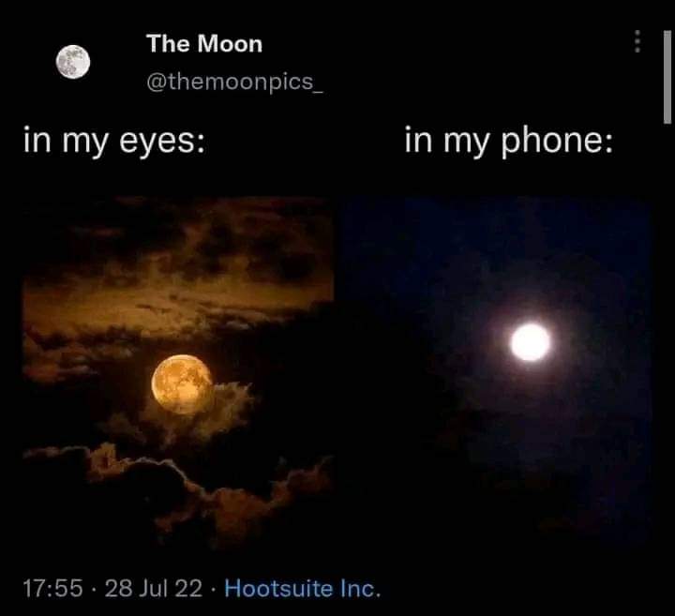This screenshot has height=616, width=675.
Task: Click the overexposed white moon glow
Action: (531, 342)
